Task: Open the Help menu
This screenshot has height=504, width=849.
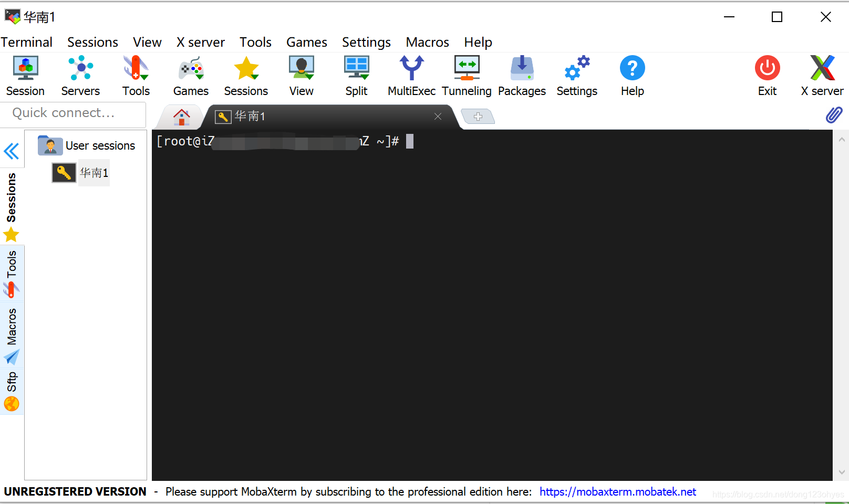Action: click(478, 42)
